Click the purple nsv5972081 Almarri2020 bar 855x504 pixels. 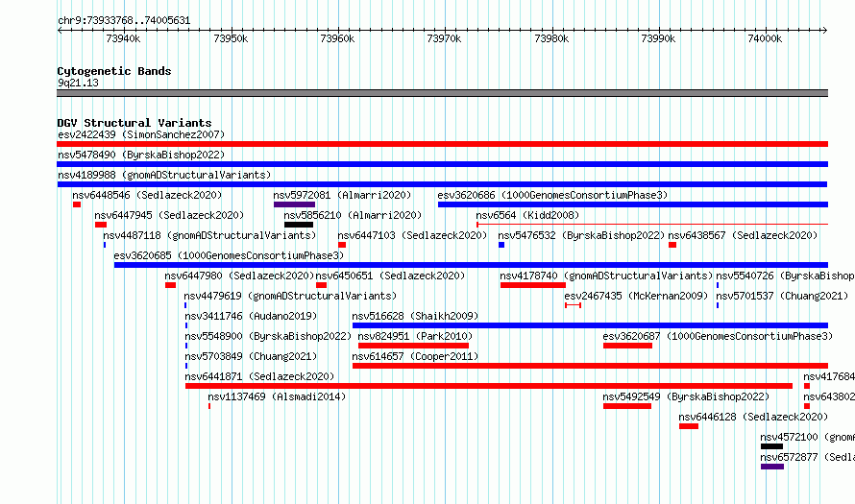point(295,204)
